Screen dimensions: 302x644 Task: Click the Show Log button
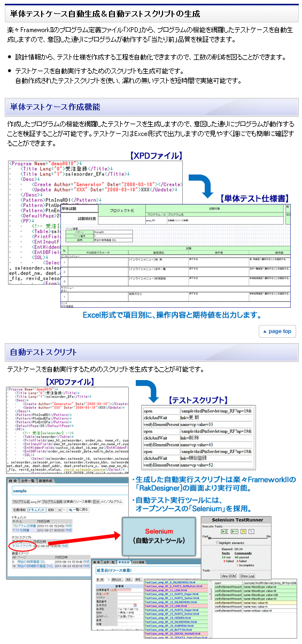[247, 575]
